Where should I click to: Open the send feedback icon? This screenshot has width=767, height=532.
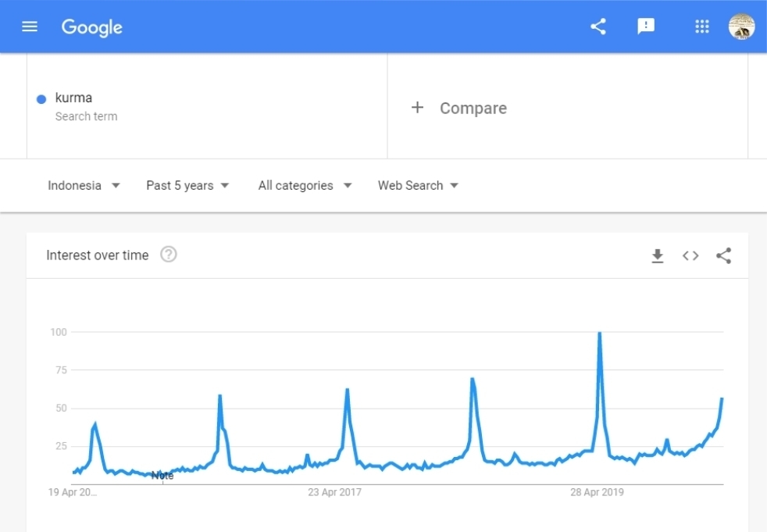646,27
